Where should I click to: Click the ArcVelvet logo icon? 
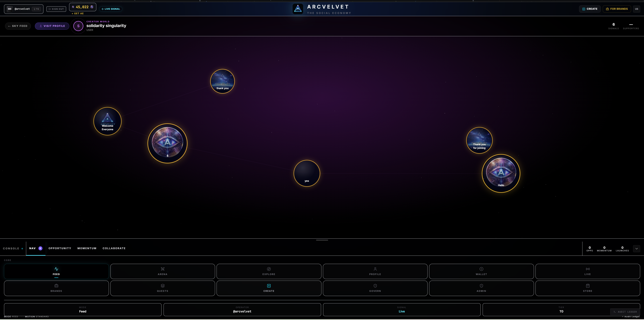click(298, 9)
